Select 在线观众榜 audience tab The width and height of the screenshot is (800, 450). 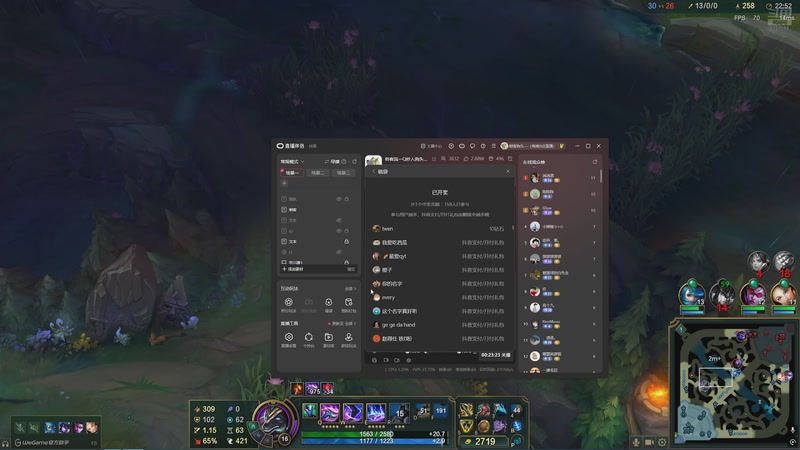click(x=534, y=162)
